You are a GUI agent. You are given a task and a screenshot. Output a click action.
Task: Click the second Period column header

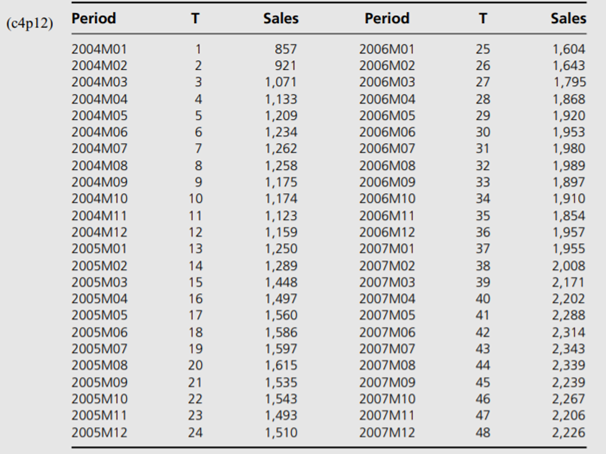click(x=387, y=18)
